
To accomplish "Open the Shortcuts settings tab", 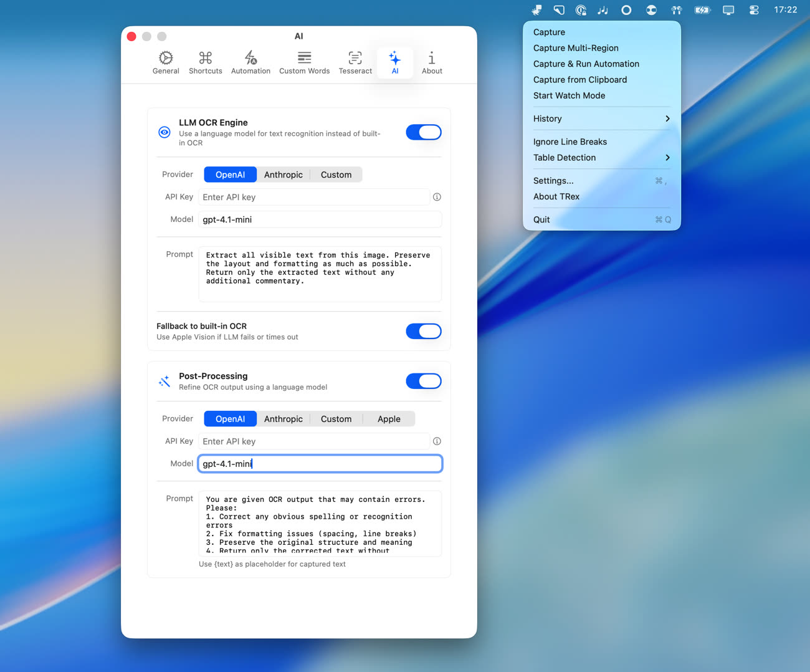I will [205, 63].
